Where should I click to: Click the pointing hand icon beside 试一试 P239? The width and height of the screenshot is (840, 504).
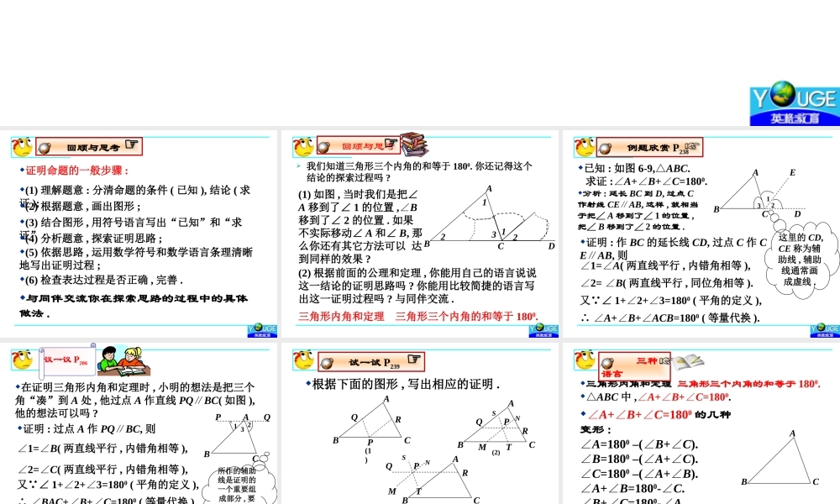[x=413, y=359]
